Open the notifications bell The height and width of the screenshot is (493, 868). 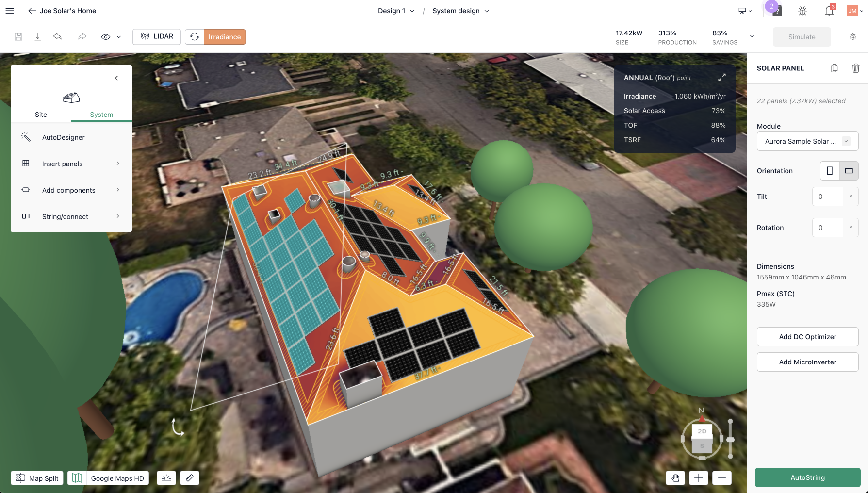coord(829,11)
